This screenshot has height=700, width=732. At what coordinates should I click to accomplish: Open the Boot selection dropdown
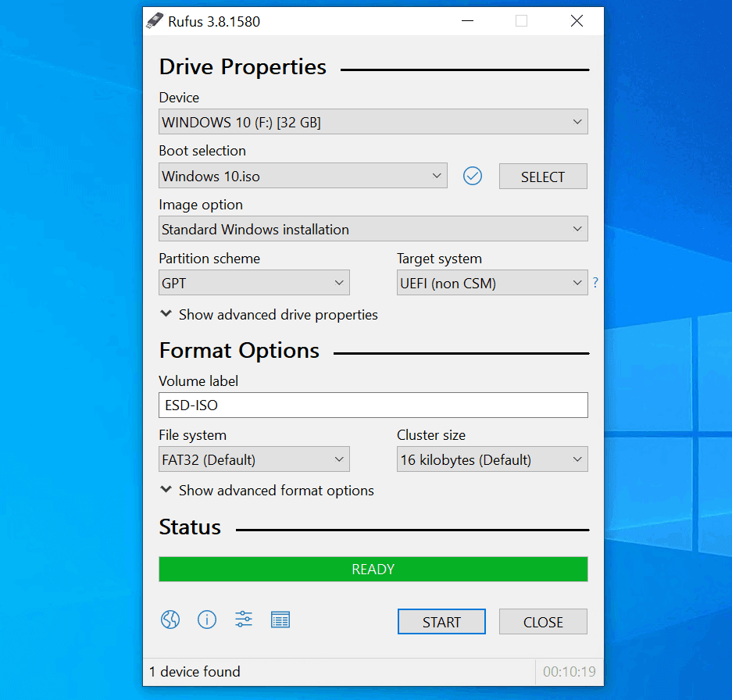302,177
